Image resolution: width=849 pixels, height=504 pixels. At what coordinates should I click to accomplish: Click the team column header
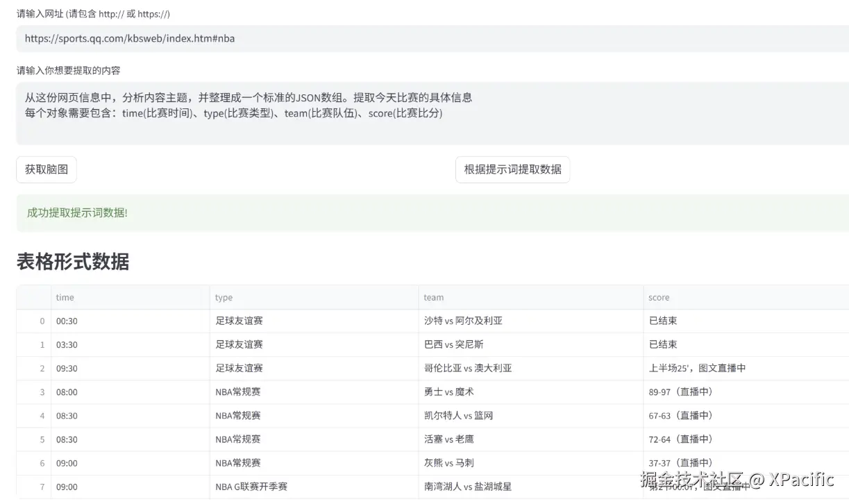click(x=530, y=297)
